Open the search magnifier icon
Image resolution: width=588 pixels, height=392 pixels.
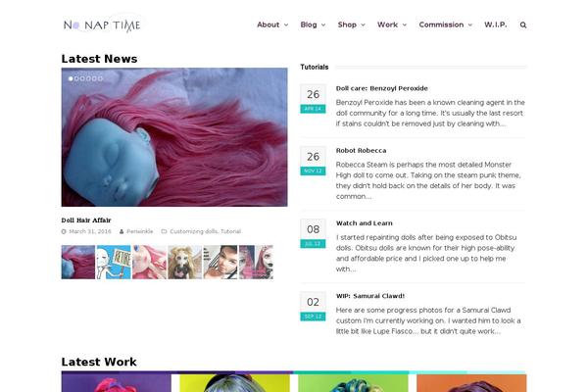(523, 25)
